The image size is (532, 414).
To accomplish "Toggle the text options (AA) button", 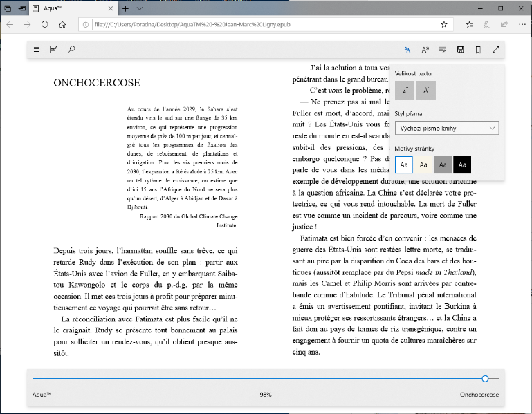I will click(407, 50).
